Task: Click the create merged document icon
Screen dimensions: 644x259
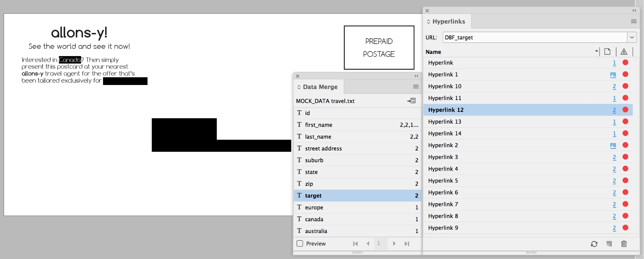Action: pos(412,101)
